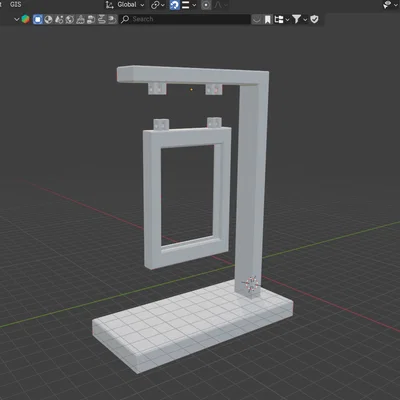Open selectability and visibility dropdown at top right
The image size is (400, 400).
390,5
